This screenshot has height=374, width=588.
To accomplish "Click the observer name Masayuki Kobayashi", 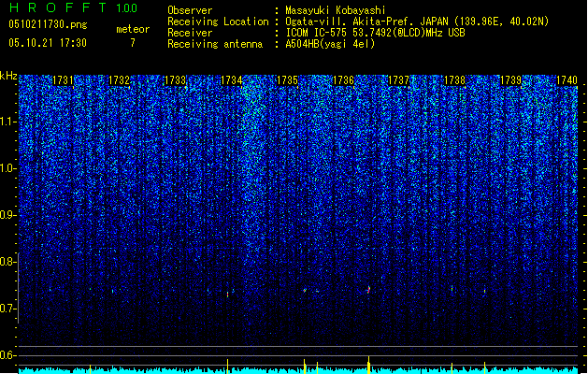I will click(x=336, y=10).
